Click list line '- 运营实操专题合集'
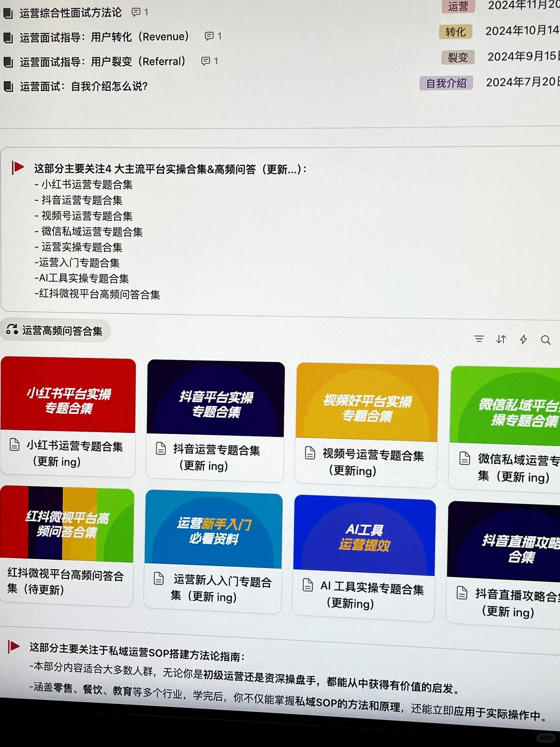Image resolution: width=560 pixels, height=747 pixels. (x=78, y=247)
